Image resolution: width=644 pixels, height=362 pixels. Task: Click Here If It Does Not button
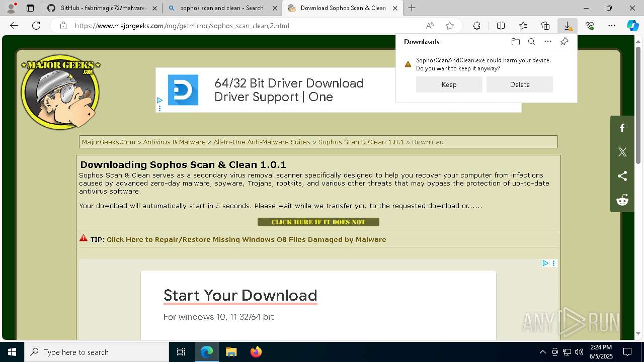318,222
